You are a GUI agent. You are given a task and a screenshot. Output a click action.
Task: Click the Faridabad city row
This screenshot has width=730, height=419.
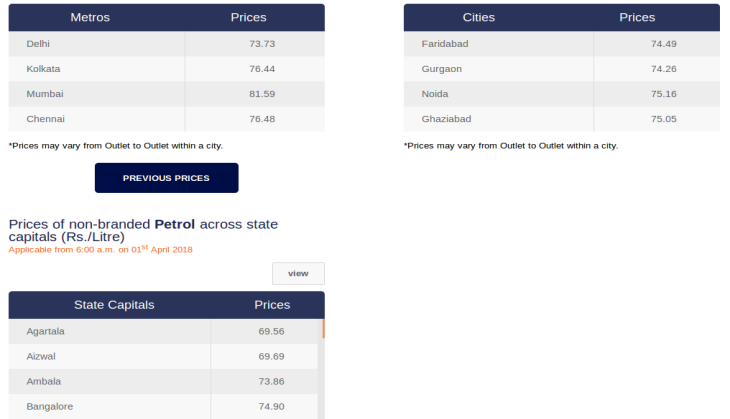click(x=562, y=44)
